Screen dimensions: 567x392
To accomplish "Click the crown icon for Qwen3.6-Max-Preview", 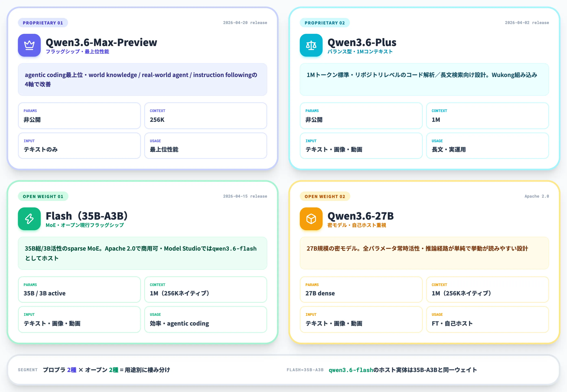I will point(29,45).
